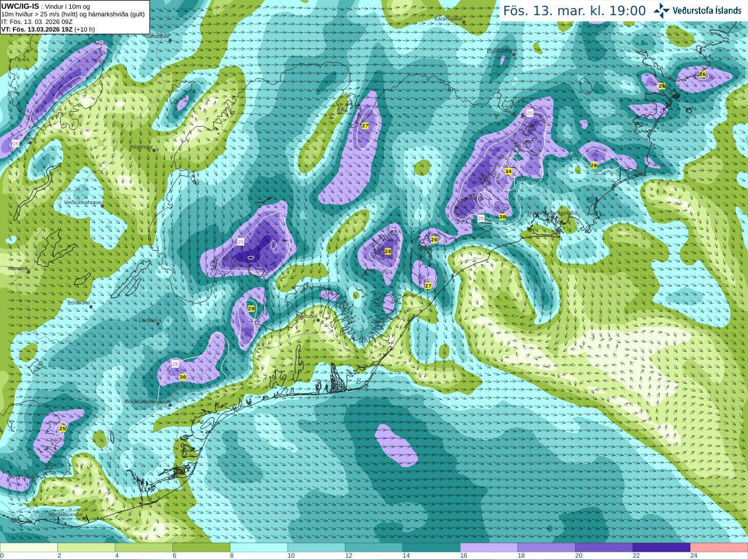Select the 8–10 m/s light cyan legend swatch

(259, 548)
